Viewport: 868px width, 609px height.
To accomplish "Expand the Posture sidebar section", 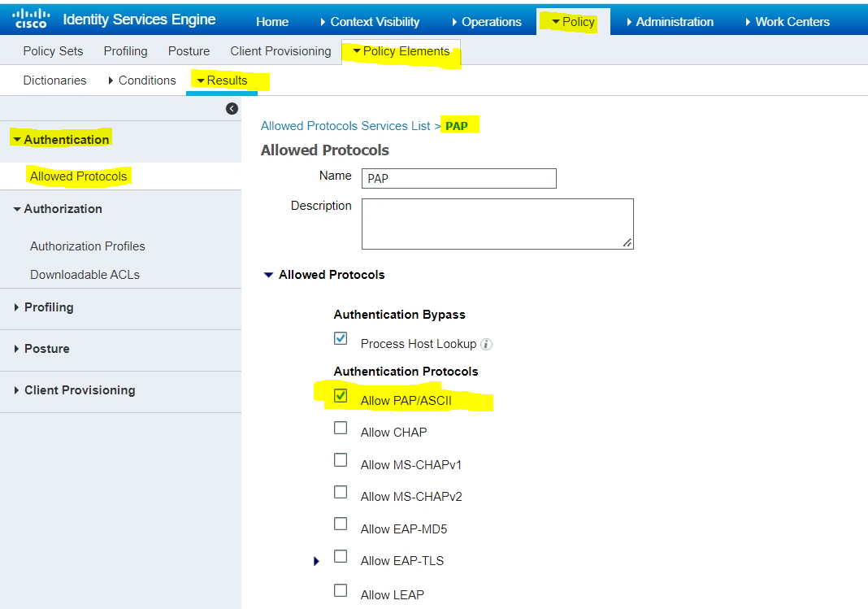I will (46, 349).
